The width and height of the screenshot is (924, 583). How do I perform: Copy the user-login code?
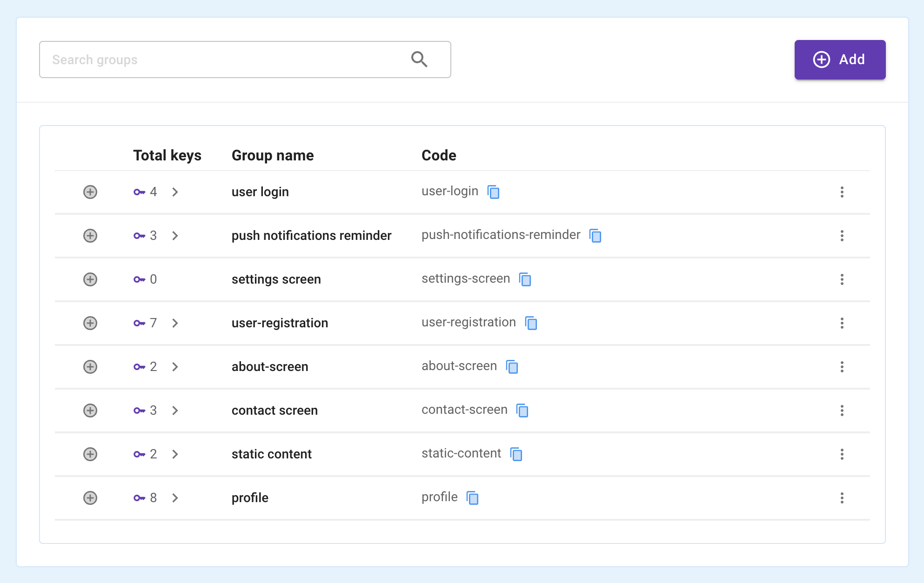pyautogui.click(x=494, y=192)
